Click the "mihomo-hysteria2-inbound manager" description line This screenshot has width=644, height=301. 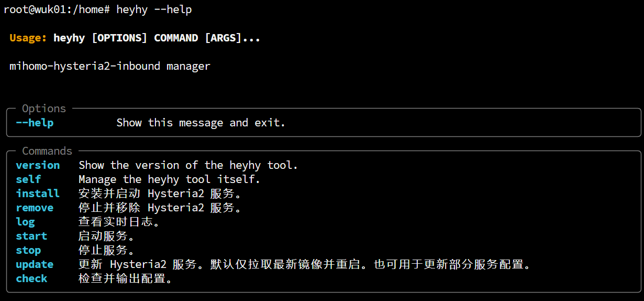(110, 67)
